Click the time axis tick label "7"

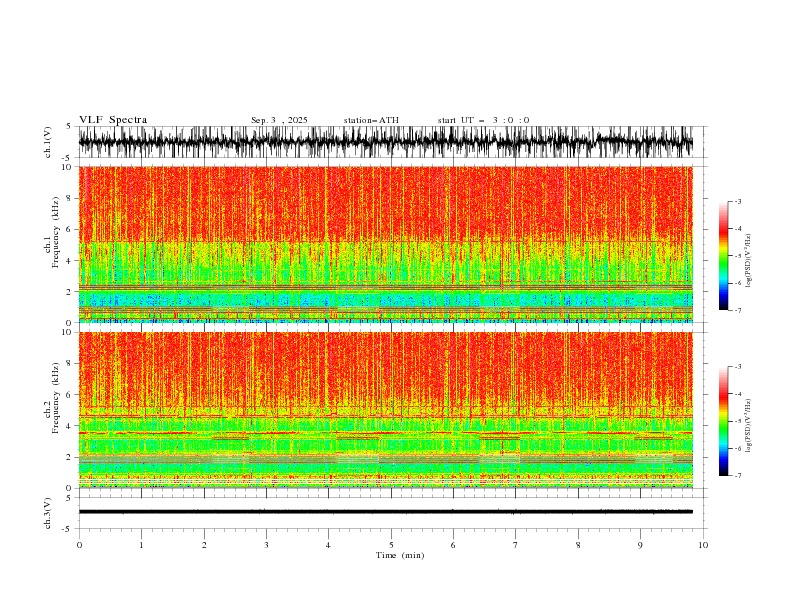[516, 545]
